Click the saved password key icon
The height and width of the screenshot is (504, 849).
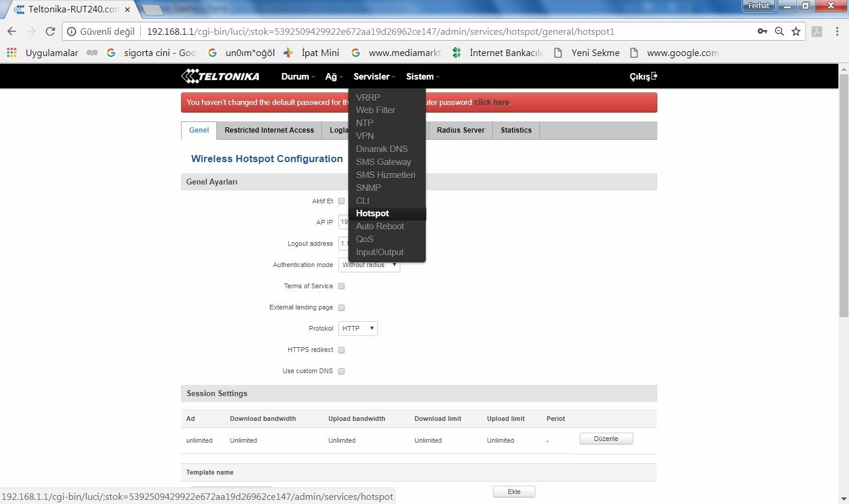pyautogui.click(x=762, y=31)
